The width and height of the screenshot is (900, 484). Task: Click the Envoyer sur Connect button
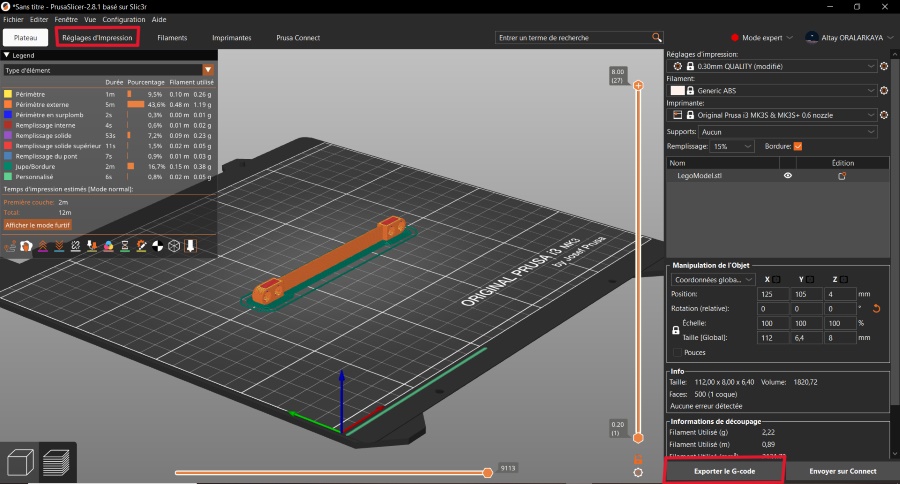point(843,471)
